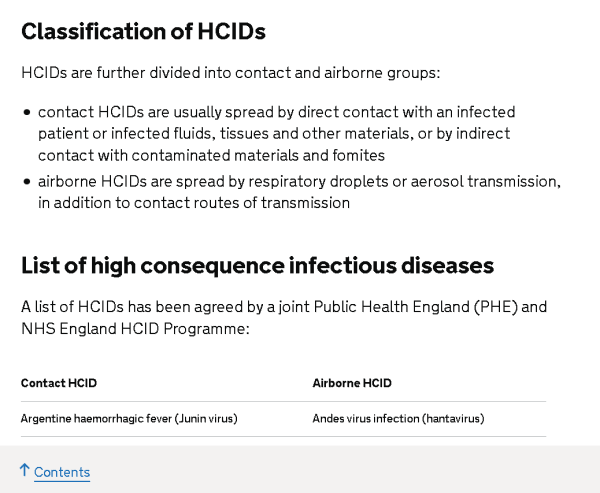The image size is (600, 493).
Task: Open the Contents link in footer bar
Action: coord(62,472)
